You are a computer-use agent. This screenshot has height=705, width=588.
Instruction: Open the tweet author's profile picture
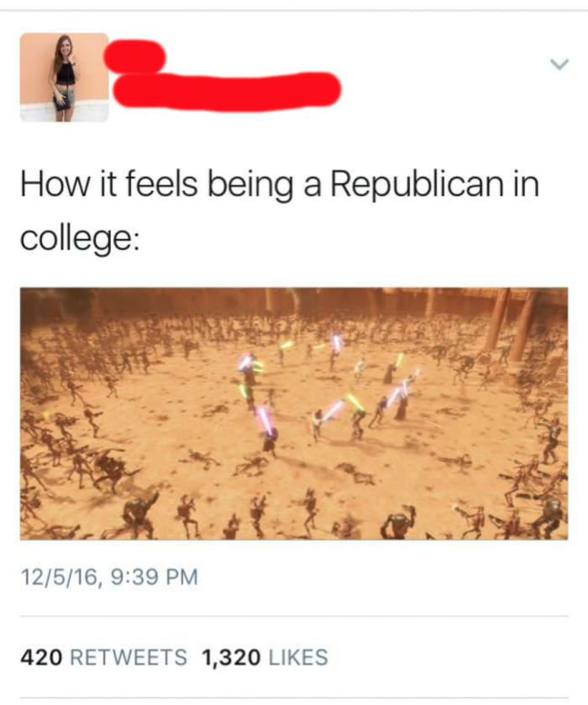(65, 76)
